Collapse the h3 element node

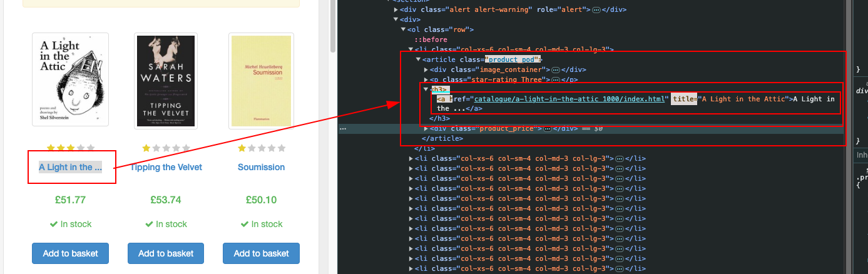click(426, 89)
